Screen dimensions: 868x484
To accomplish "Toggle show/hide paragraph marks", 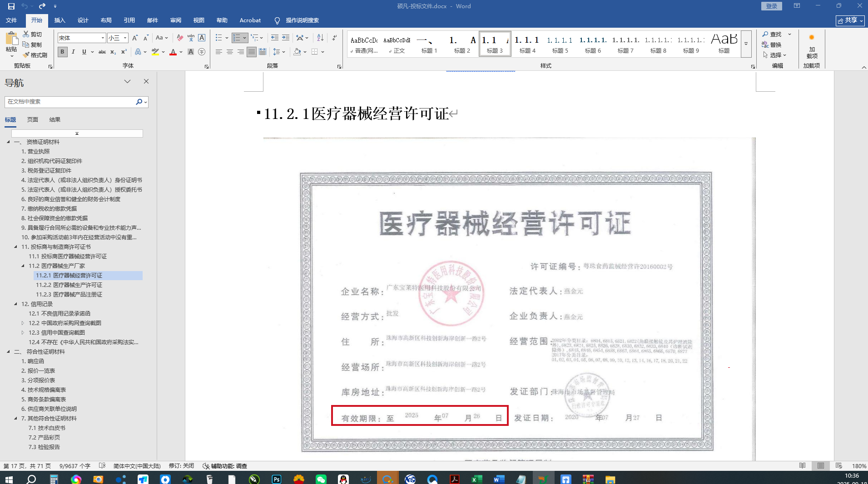I will point(335,38).
